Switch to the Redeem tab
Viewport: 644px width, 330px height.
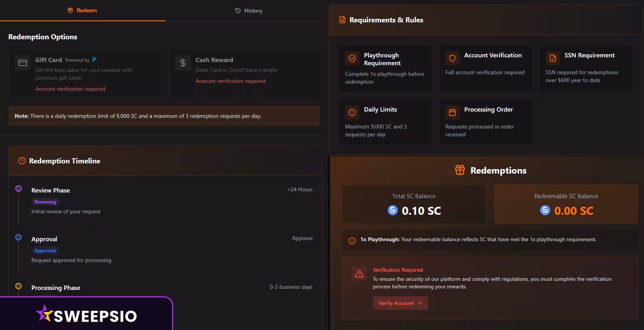coord(82,11)
